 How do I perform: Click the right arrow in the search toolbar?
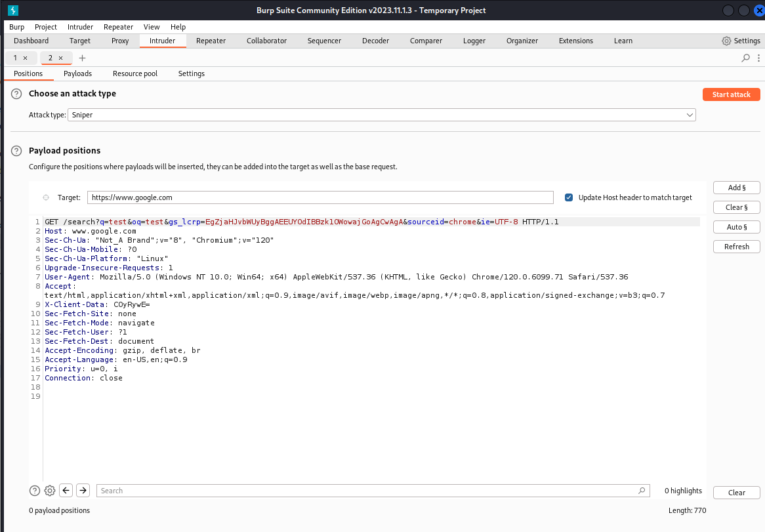[83, 490]
